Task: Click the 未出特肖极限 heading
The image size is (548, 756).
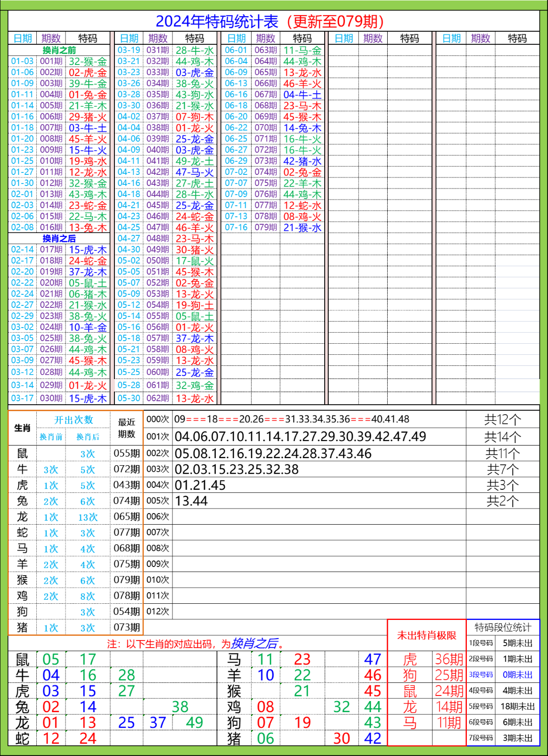Action: click(x=427, y=635)
